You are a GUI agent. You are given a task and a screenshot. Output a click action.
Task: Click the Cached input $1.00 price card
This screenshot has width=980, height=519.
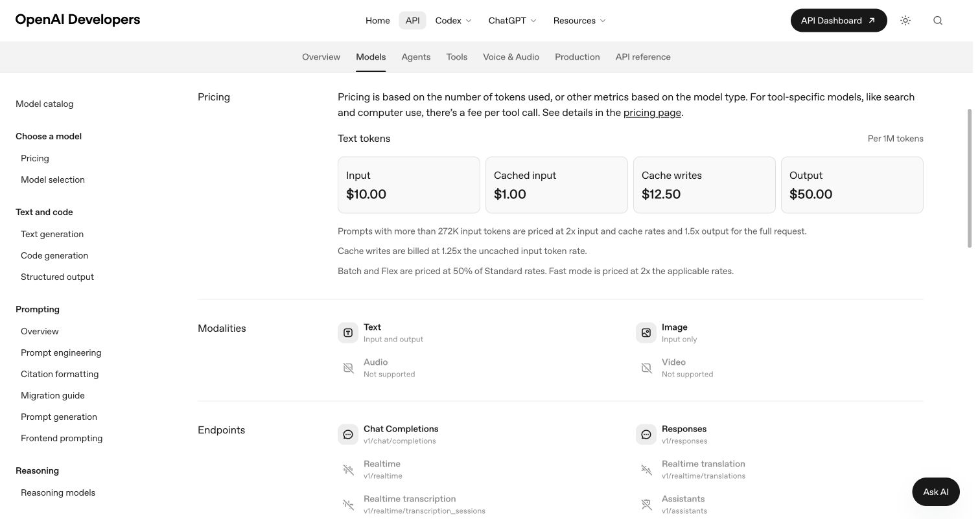557,185
